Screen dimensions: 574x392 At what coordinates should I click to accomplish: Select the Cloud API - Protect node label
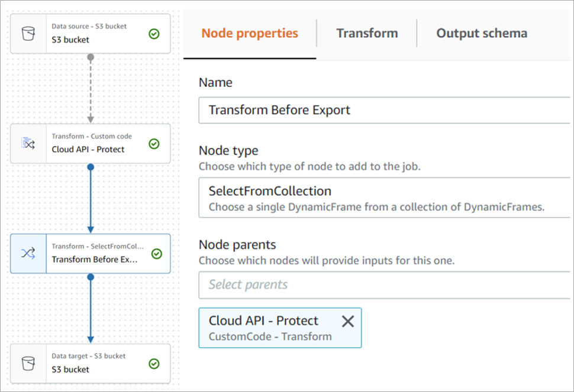(x=88, y=150)
